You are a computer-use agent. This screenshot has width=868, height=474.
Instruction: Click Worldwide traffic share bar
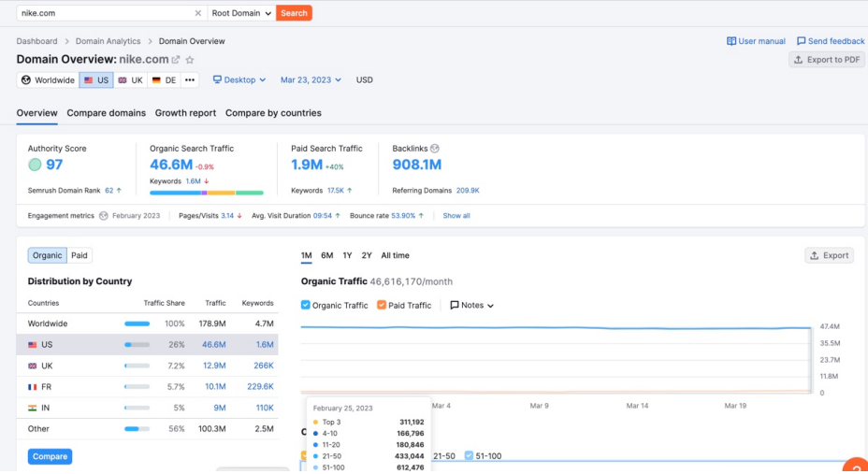[137, 323]
